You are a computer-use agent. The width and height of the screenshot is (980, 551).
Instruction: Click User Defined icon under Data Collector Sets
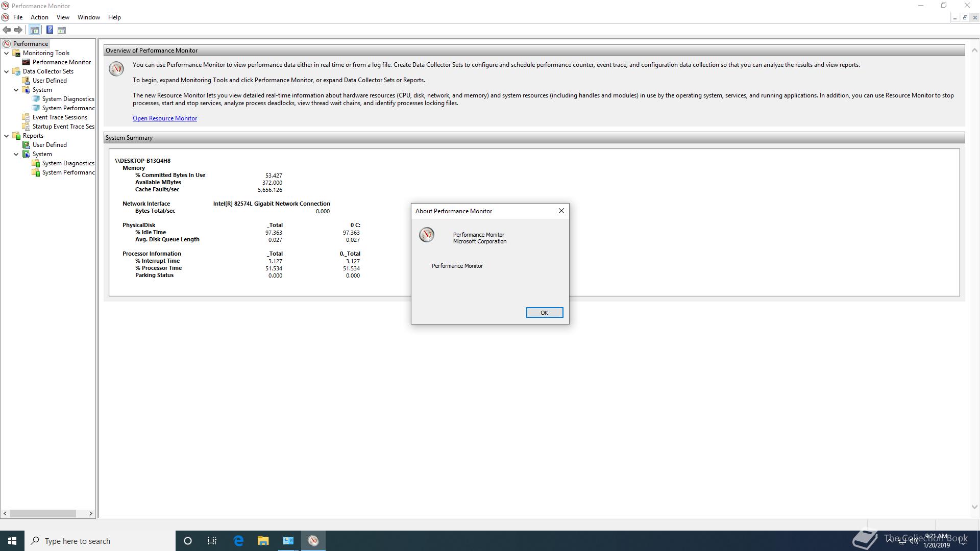26,81
